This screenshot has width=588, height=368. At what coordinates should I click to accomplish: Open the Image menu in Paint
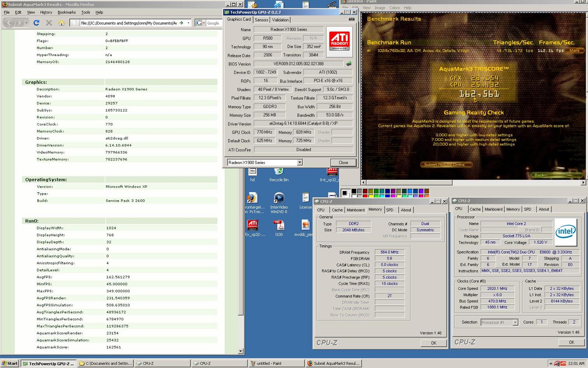pyautogui.click(x=380, y=8)
